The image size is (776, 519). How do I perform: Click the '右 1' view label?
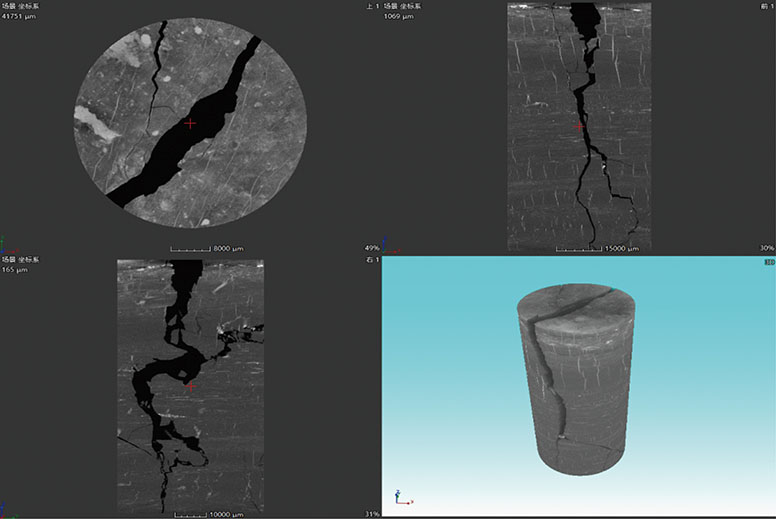click(373, 260)
